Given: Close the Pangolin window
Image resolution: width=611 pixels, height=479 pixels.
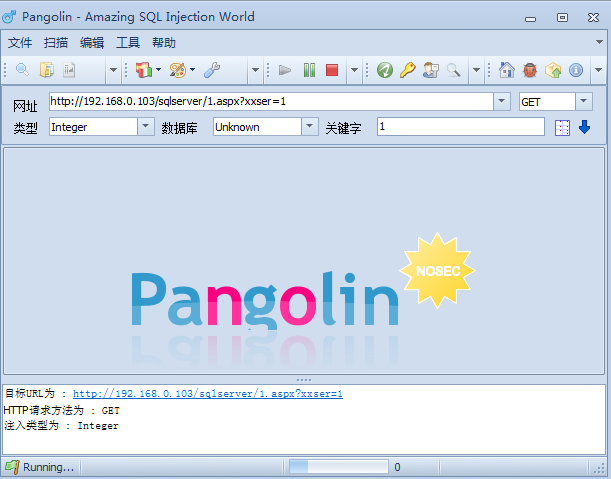Looking at the screenshot, I should pyautogui.click(x=593, y=18).
